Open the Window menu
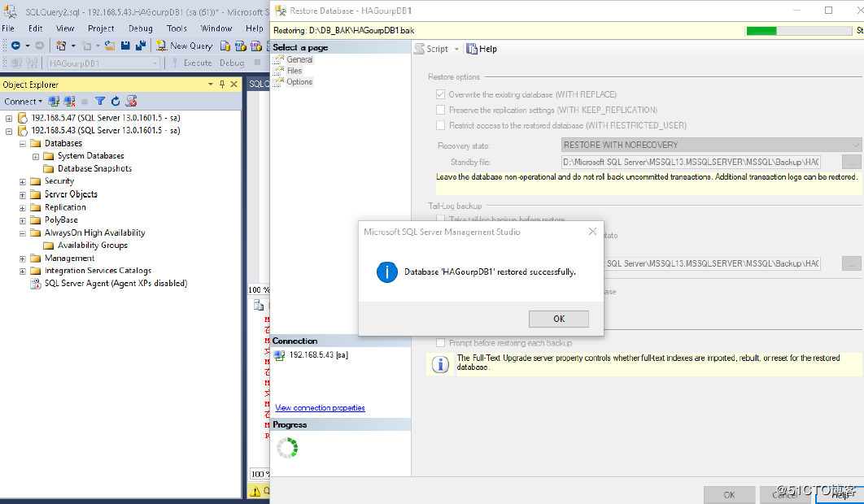 tap(216, 28)
